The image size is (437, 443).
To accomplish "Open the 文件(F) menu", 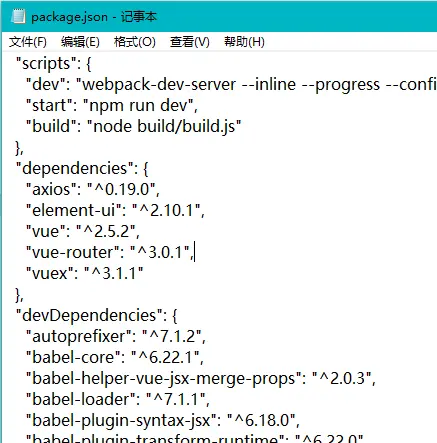I will click(28, 42).
